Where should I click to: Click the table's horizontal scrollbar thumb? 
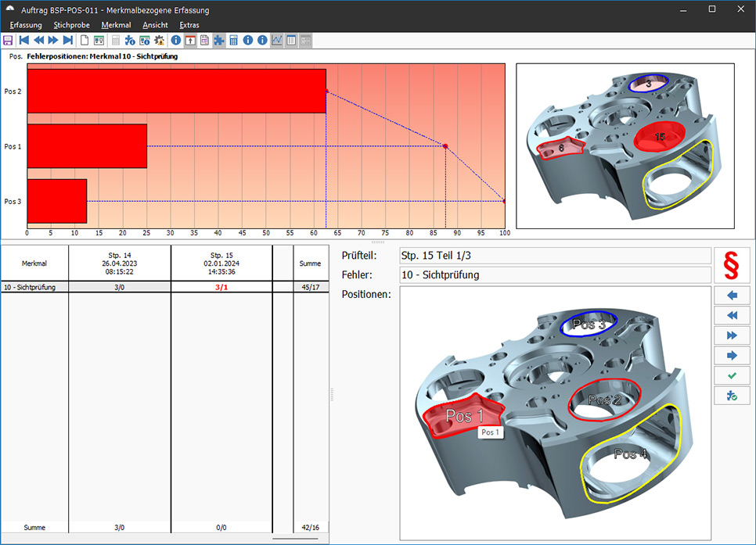tap(295, 539)
